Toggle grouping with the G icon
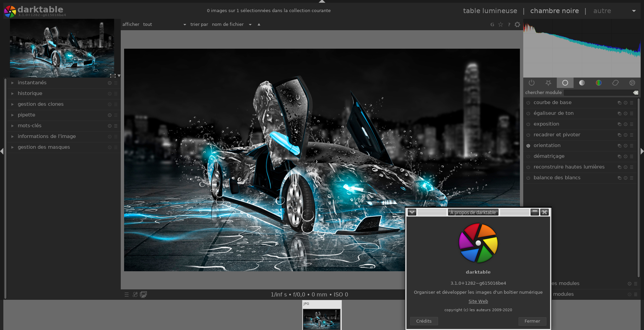This screenshot has width=644, height=330. click(492, 25)
